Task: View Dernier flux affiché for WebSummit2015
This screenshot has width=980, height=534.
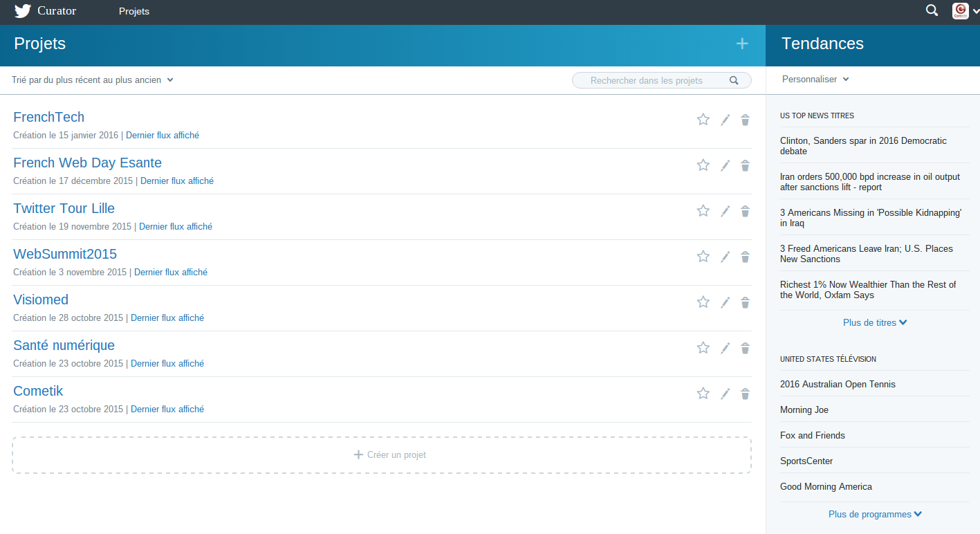Action: (x=171, y=273)
